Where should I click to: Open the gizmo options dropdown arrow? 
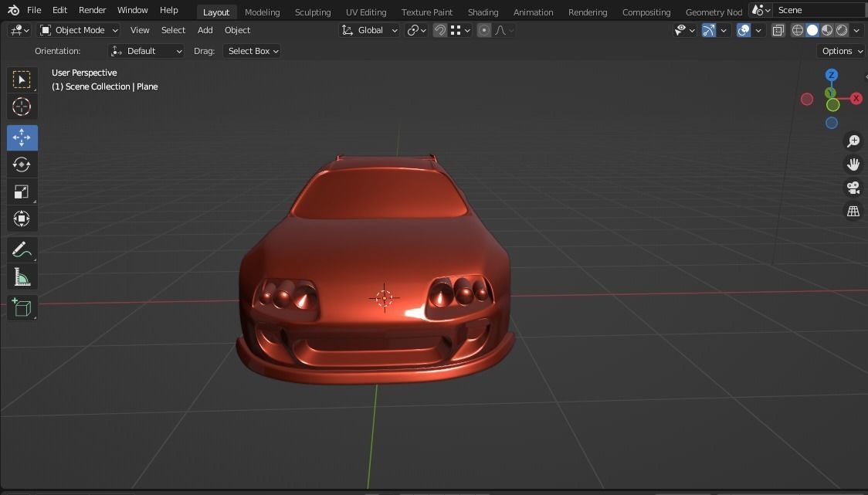click(724, 30)
